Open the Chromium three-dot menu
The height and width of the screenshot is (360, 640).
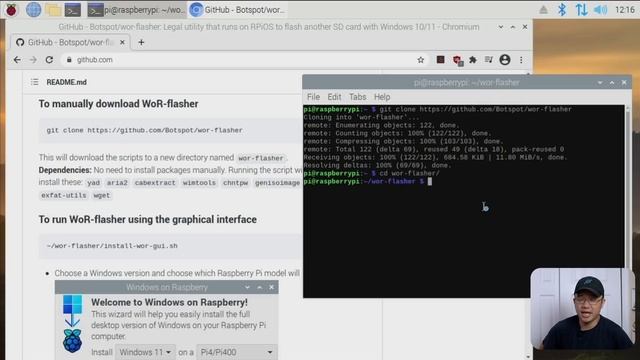tap(521, 60)
